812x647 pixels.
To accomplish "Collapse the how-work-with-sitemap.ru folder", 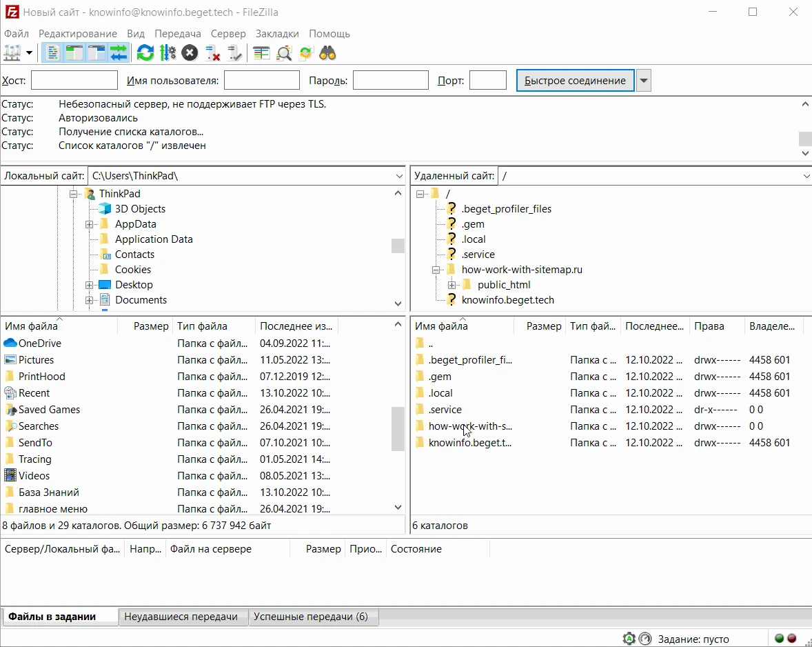I will click(436, 269).
